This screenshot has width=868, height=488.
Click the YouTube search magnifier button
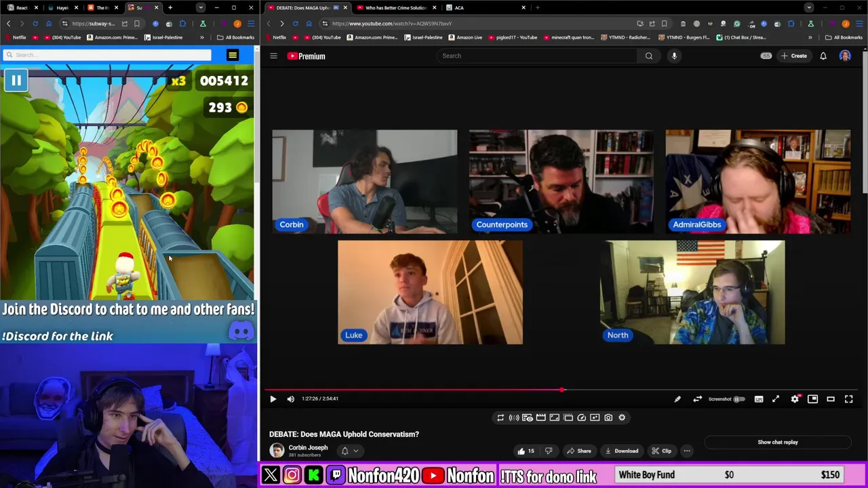click(649, 56)
